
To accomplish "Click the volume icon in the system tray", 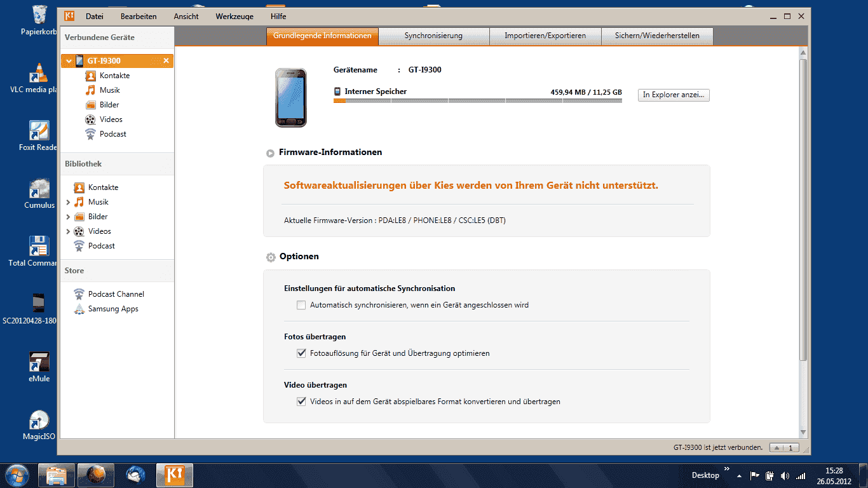I will (x=785, y=475).
